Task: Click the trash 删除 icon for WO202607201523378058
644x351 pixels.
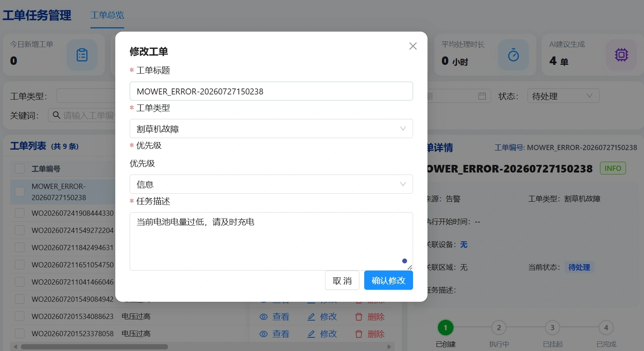Action: tap(359, 334)
